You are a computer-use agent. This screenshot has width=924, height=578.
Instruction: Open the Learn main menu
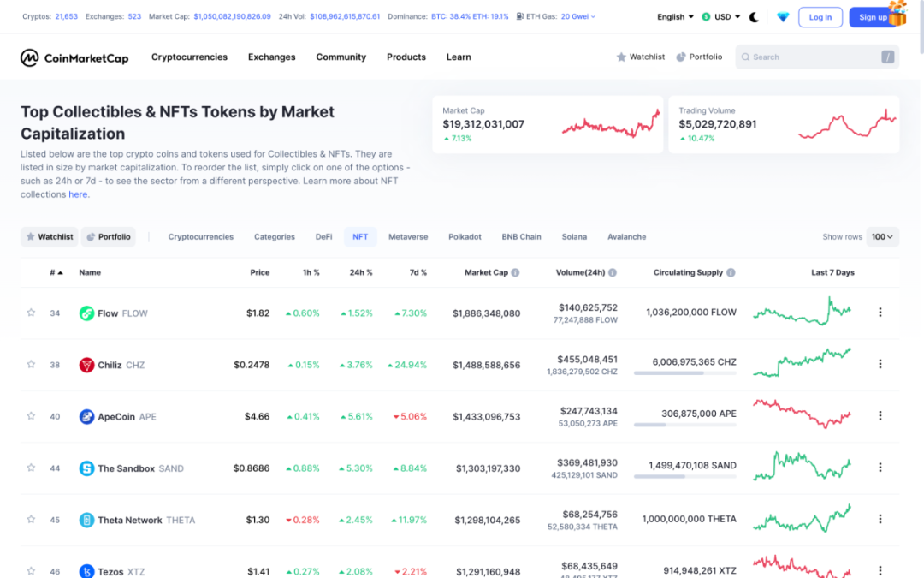(x=459, y=57)
